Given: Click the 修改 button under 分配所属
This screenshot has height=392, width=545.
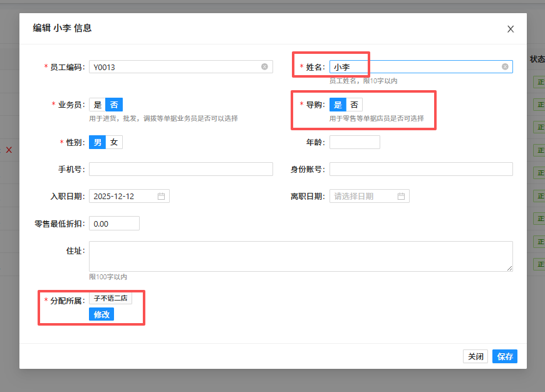Looking at the screenshot, I should point(101,314).
